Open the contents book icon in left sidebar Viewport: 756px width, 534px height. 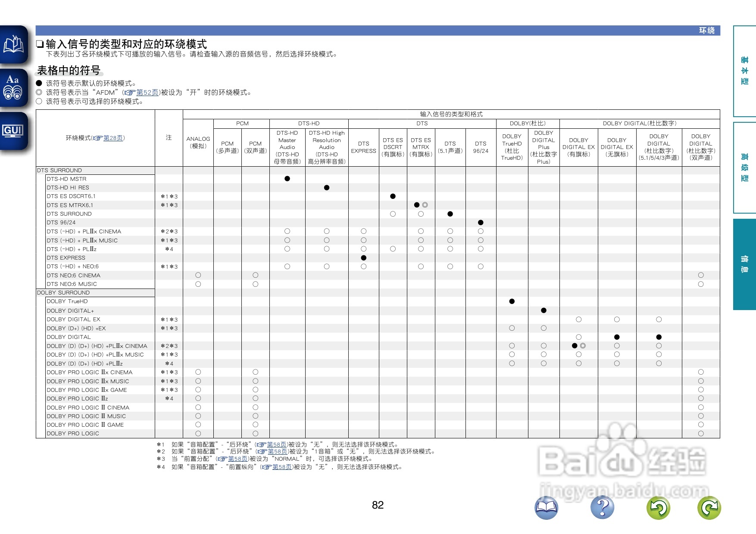click(x=14, y=44)
